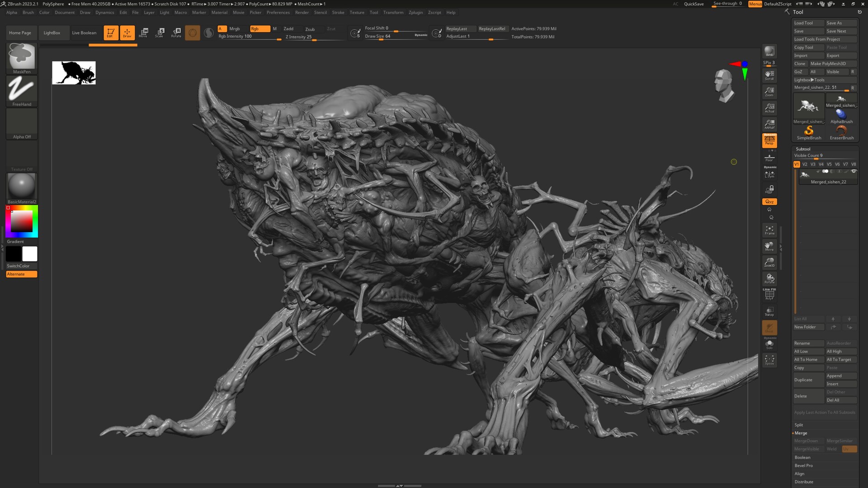
Task: Click the white secondary color swatch
Action: click(x=30, y=254)
